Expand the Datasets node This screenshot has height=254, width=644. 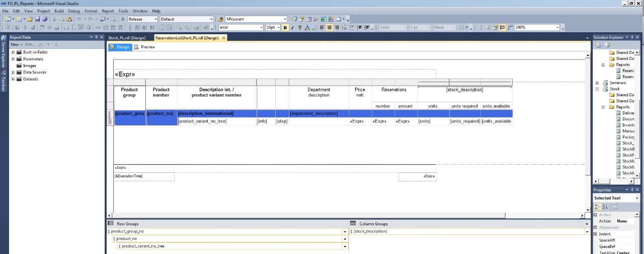(x=13, y=79)
